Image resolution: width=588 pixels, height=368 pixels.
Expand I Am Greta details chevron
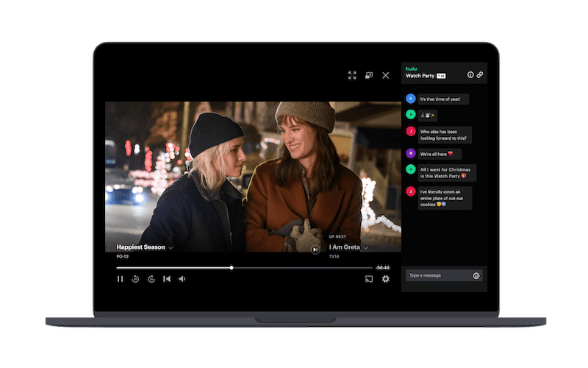[x=365, y=248]
